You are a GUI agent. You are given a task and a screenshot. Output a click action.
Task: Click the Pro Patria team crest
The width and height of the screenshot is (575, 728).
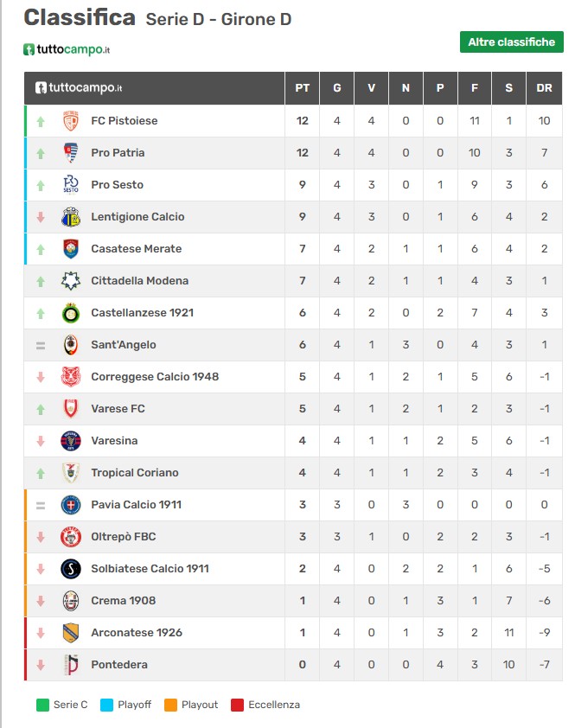tap(71, 153)
